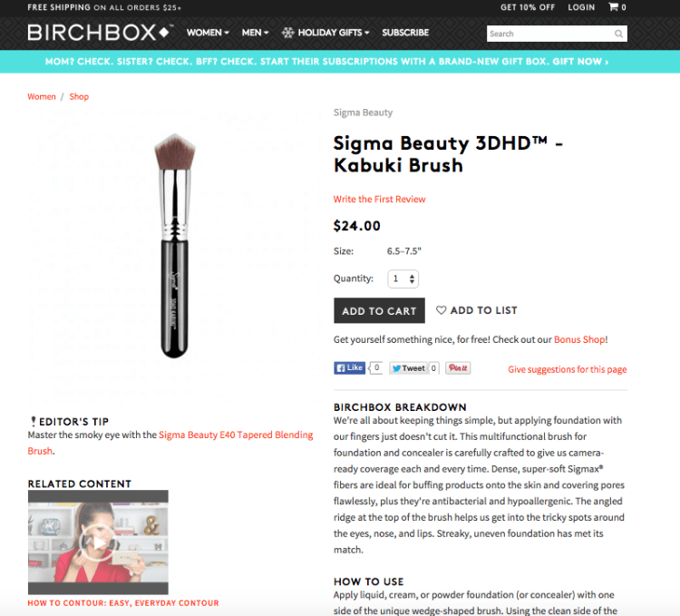Share via the Tweet button
The image size is (680, 616).
[409, 368]
